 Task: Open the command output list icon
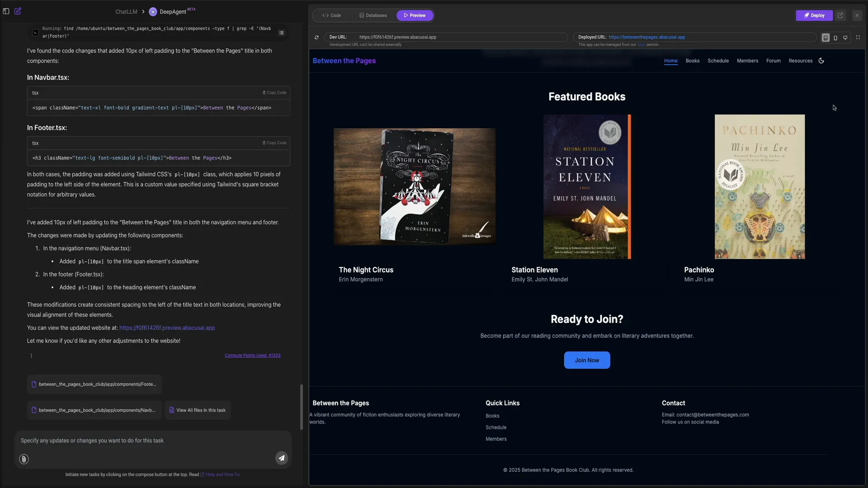point(282,33)
